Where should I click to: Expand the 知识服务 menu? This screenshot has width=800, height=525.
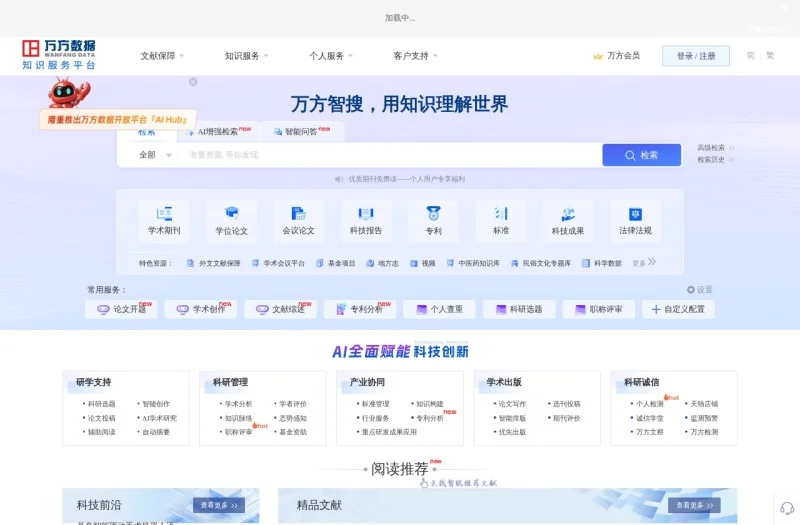[246, 56]
